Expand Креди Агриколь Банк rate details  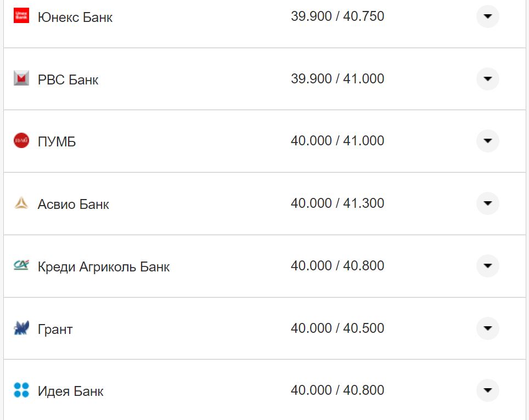point(487,266)
